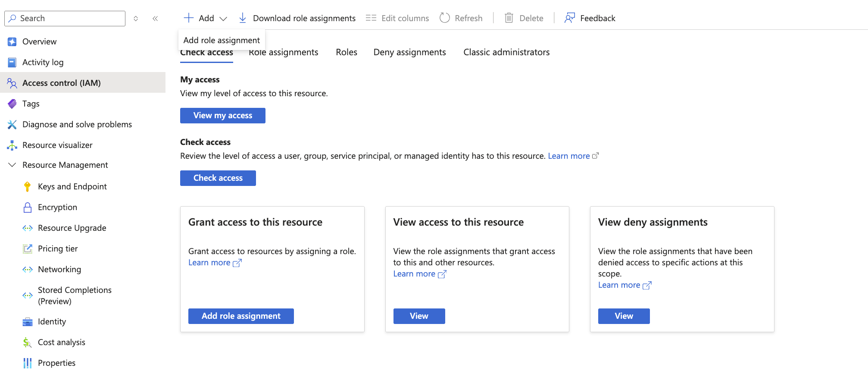This screenshot has width=868, height=371.
Task: Open Keys and Endpoint text in sidebar
Action: (x=72, y=187)
